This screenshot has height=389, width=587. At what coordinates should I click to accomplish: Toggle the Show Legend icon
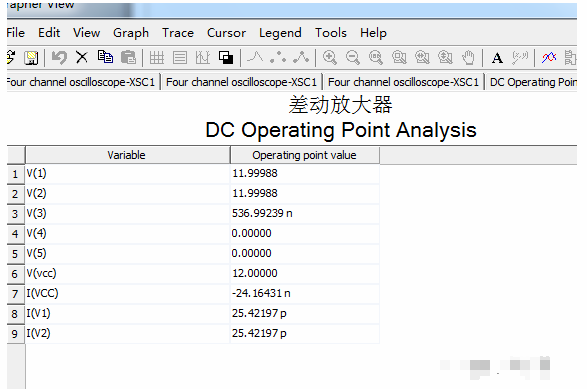pyautogui.click(x=180, y=58)
